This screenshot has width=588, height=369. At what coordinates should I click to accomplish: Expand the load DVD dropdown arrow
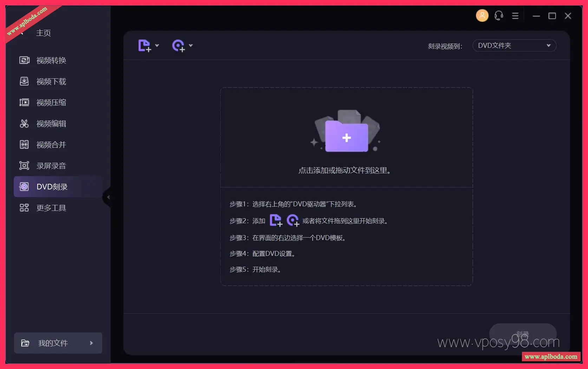pyautogui.click(x=191, y=45)
